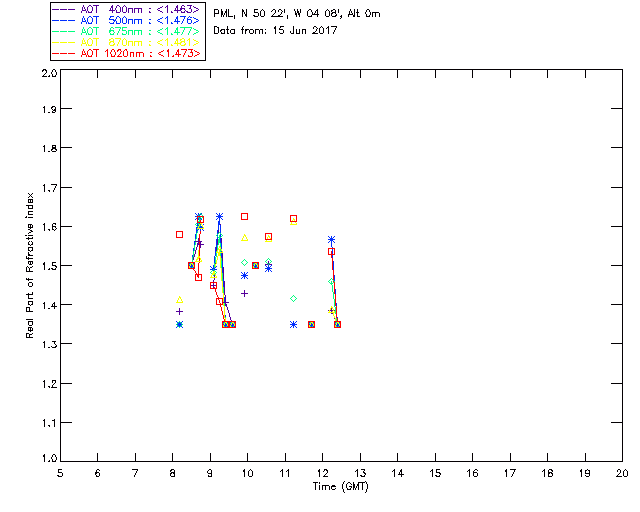
Task: Click the blue asterisk at 1.35 near 11.2 hours
Action: tap(293, 325)
